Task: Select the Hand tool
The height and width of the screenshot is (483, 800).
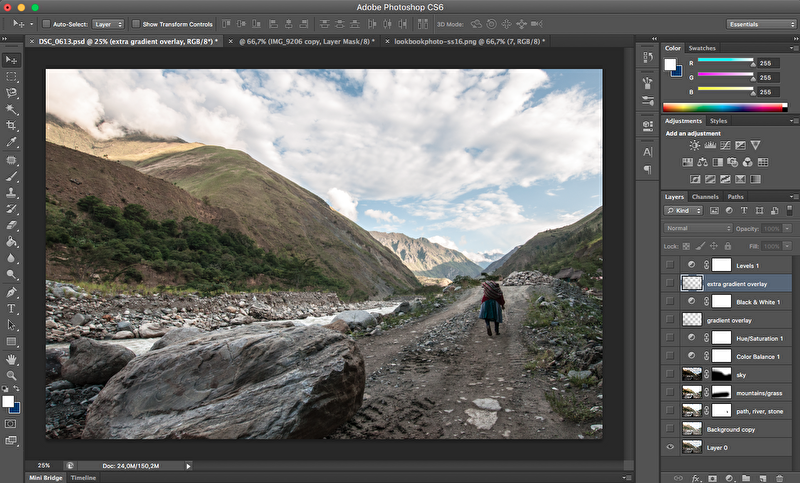Action: coord(11,360)
